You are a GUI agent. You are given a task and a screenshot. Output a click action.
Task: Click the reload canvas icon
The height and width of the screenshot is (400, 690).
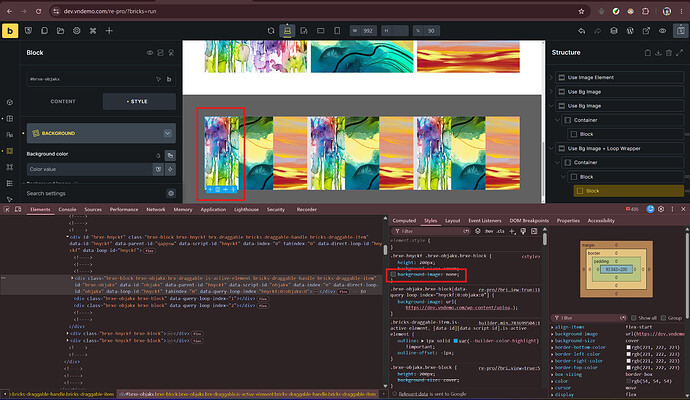[271, 31]
